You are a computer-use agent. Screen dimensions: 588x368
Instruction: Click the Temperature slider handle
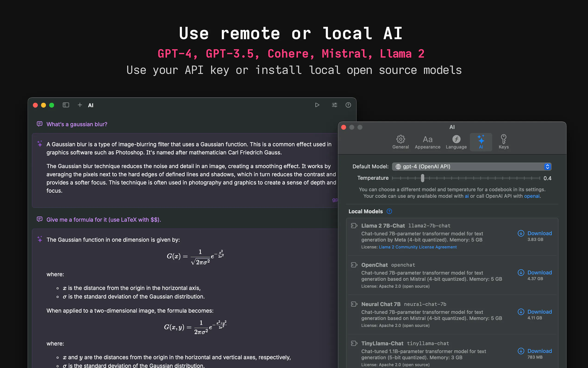[422, 178]
